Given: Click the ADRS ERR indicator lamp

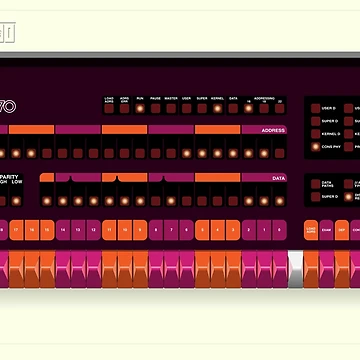Looking at the screenshot, I should tap(124, 109).
